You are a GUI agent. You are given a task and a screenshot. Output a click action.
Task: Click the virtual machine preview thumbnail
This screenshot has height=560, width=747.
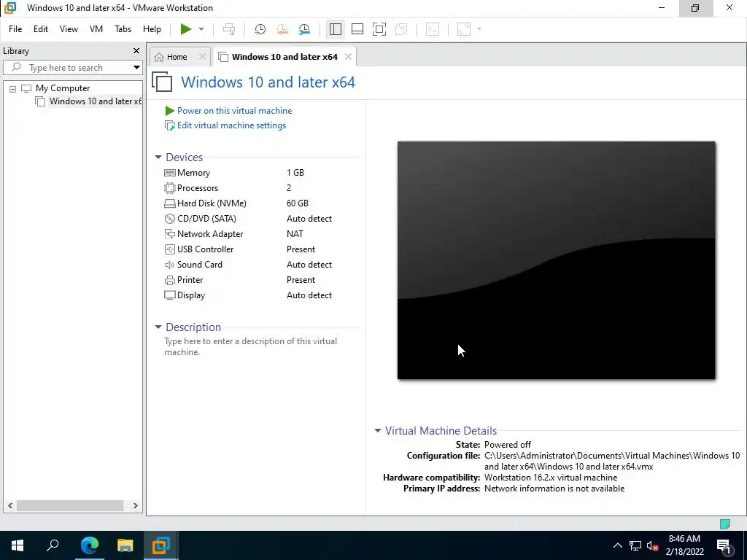(x=556, y=260)
